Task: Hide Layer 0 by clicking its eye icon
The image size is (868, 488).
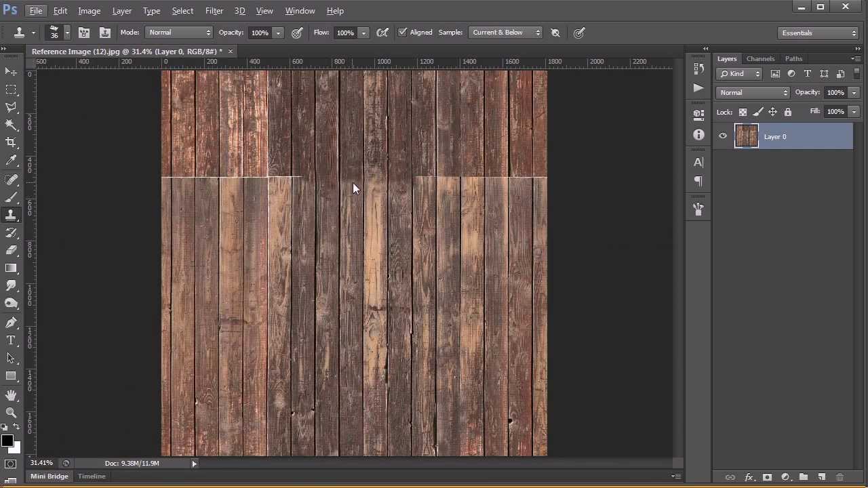Action: (x=723, y=136)
